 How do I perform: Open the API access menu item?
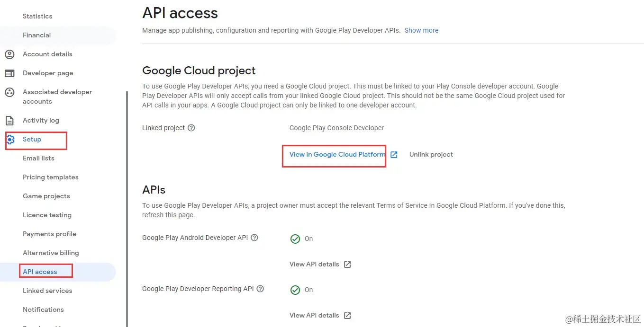pos(40,272)
